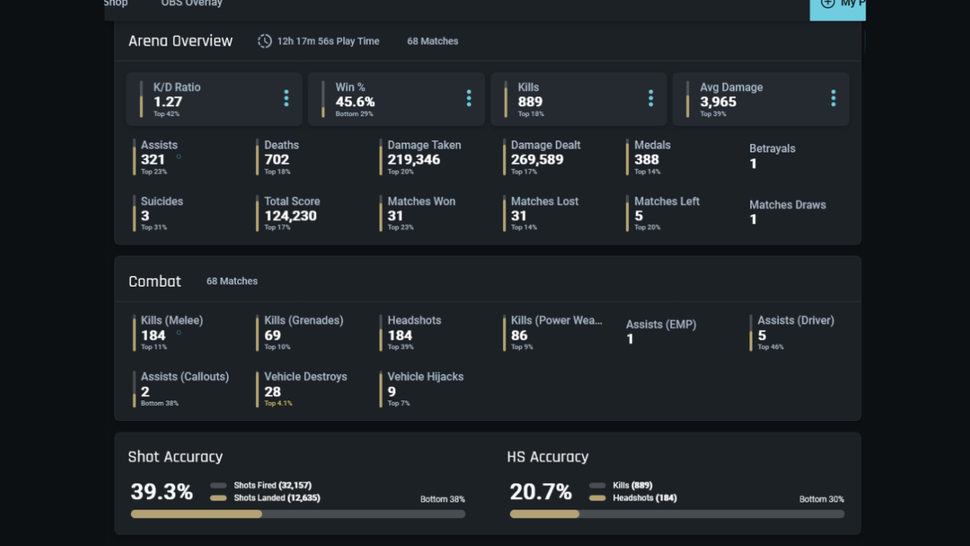Click the Headshots stat in Combat
Viewport: 970px width, 546px height.
pyautogui.click(x=411, y=333)
